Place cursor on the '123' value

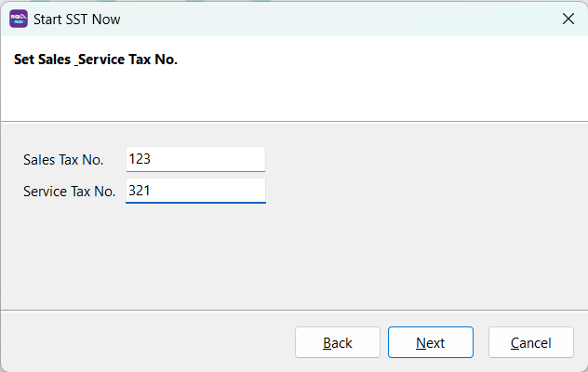coord(140,159)
